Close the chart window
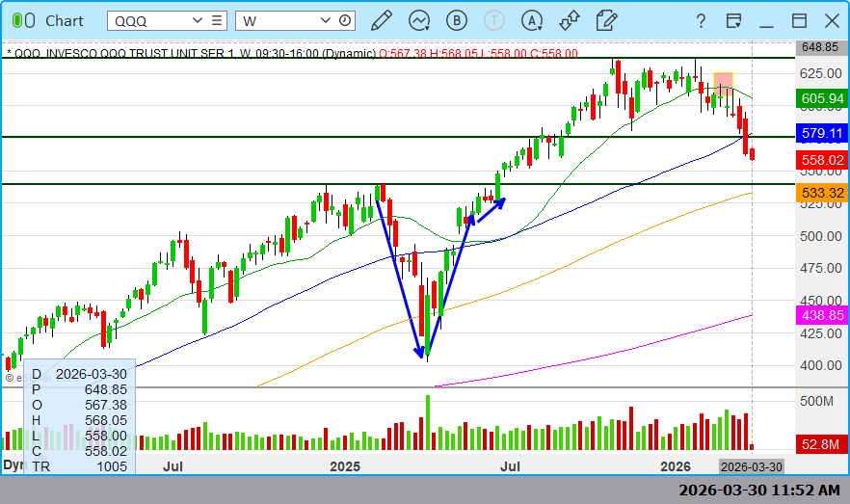850x504 pixels. (x=832, y=21)
